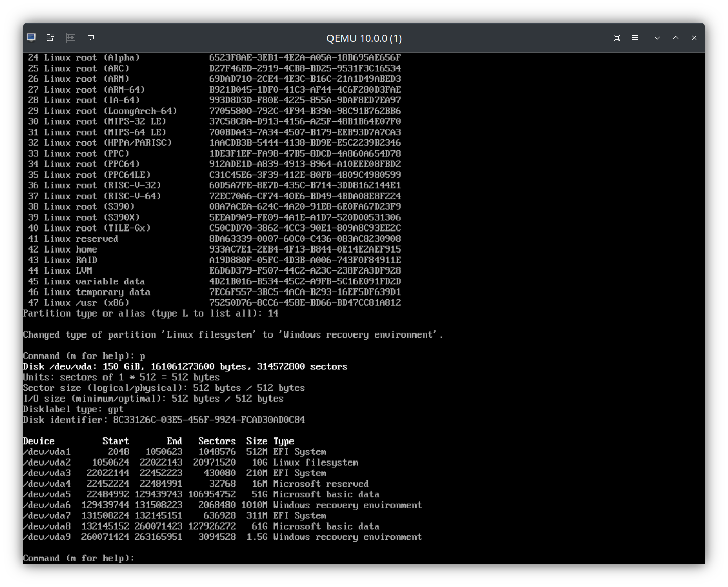Click the external monitor display icon

click(x=91, y=37)
